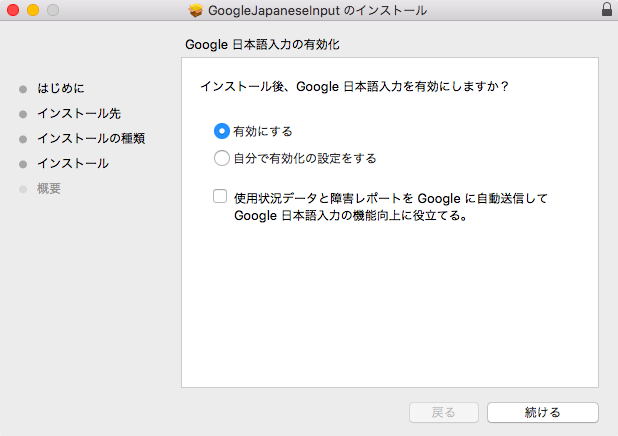
Task: Select the はじめに step in sidebar
Action: click(61, 88)
